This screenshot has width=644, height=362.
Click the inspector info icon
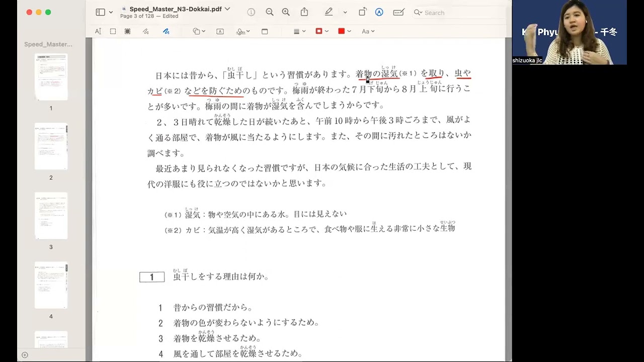(x=251, y=13)
